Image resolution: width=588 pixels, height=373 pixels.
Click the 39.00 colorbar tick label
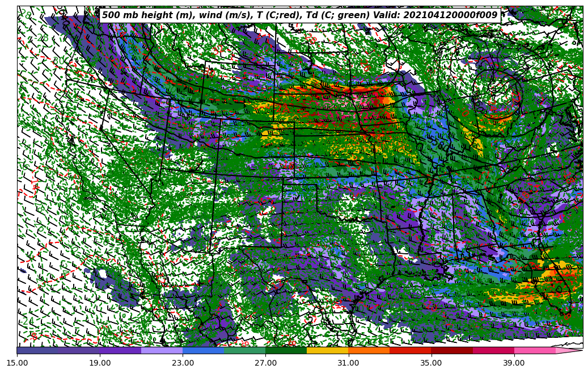514,363
